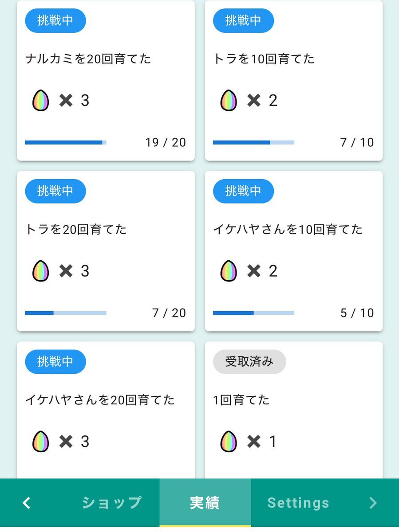
Task: Switch to the Settings tab
Action: click(298, 503)
